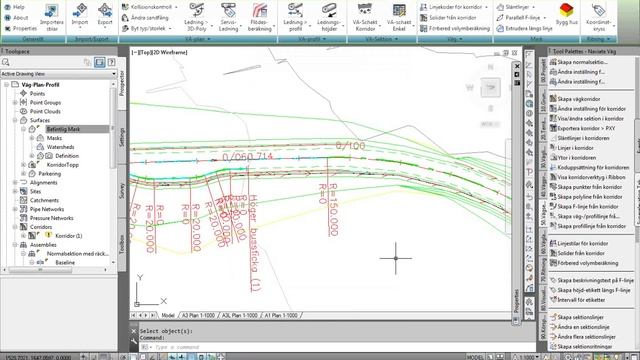Screen dimensions: 640x360
Task: Switch to the Settings tab in Toolspace
Action: click(x=122, y=137)
